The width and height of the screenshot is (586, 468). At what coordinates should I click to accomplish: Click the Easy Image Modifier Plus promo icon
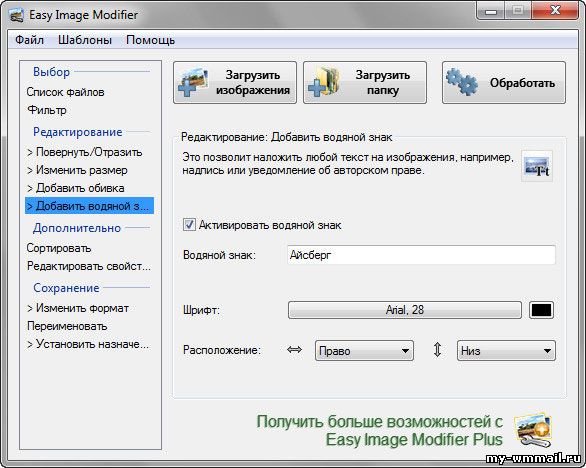pos(533,430)
